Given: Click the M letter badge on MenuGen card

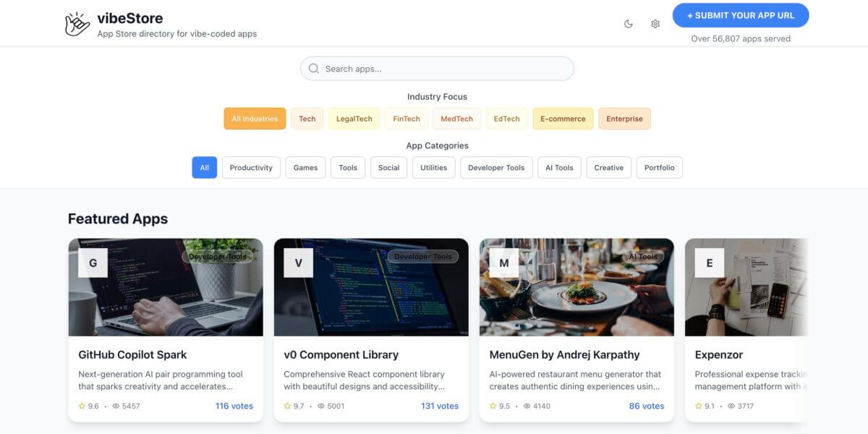Looking at the screenshot, I should coord(503,263).
